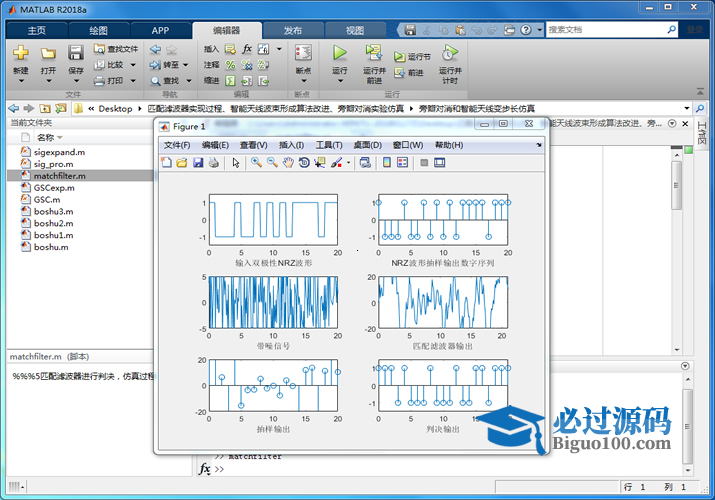Open the dropdown arrow under Open (打开)

pos(48,81)
